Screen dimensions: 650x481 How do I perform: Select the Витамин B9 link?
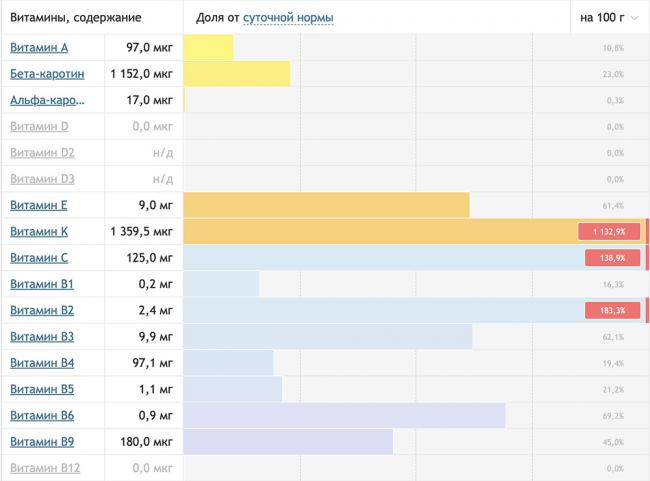[41, 441]
